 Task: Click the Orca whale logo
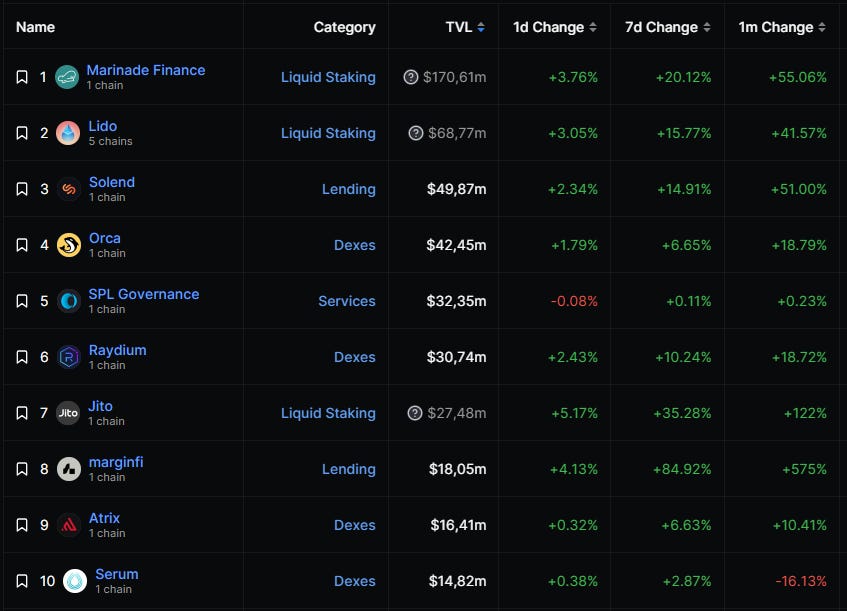point(69,245)
